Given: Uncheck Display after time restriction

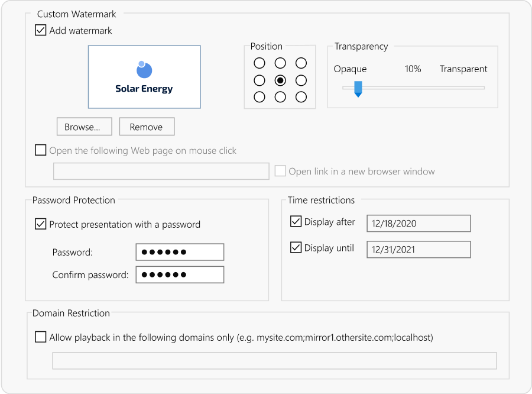Looking at the screenshot, I should pos(296,221).
